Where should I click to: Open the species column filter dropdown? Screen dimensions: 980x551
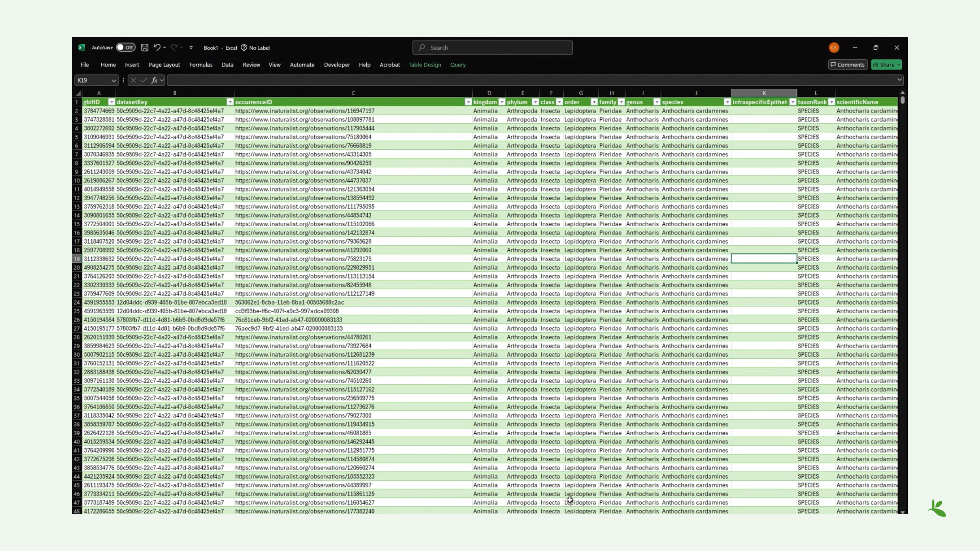coord(727,102)
